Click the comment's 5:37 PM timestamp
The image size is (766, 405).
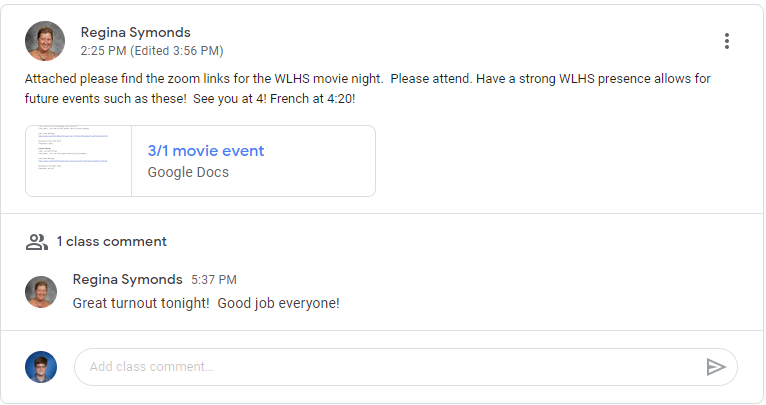pyautogui.click(x=214, y=280)
